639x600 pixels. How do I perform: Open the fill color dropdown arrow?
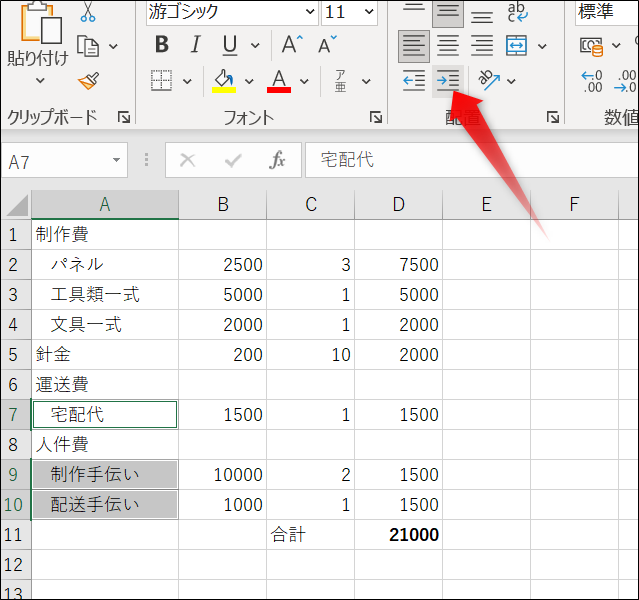(x=249, y=81)
